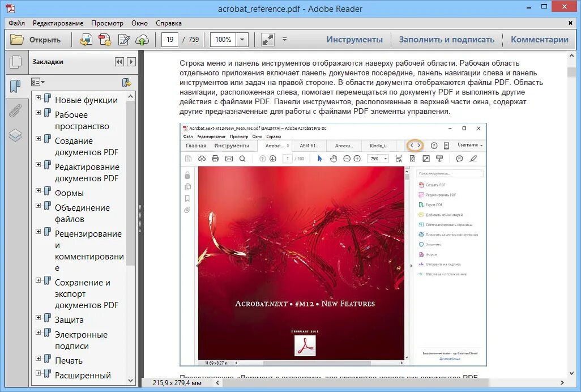Select the Новые функции bookmark

tap(86, 100)
